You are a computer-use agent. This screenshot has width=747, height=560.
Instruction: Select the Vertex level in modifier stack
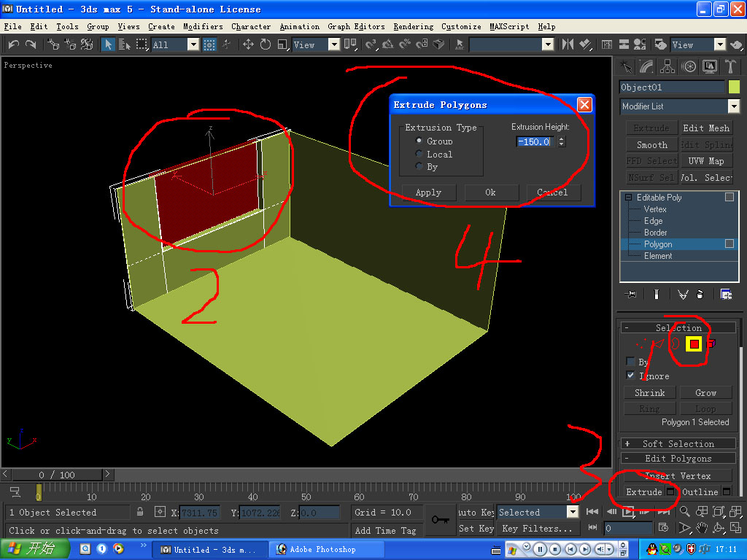point(655,209)
